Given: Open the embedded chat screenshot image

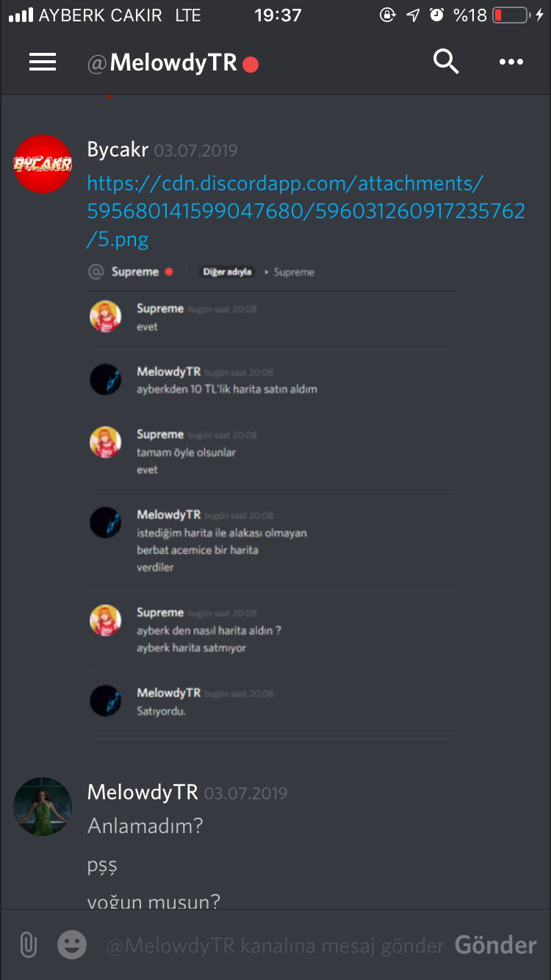Looking at the screenshot, I should click(272, 500).
